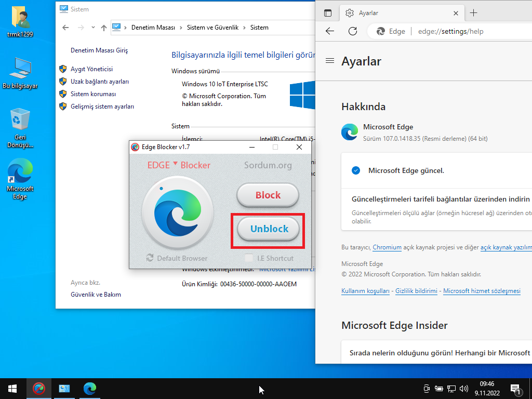
Task: Click the Edge site identity icon in address bar
Action: click(380, 31)
